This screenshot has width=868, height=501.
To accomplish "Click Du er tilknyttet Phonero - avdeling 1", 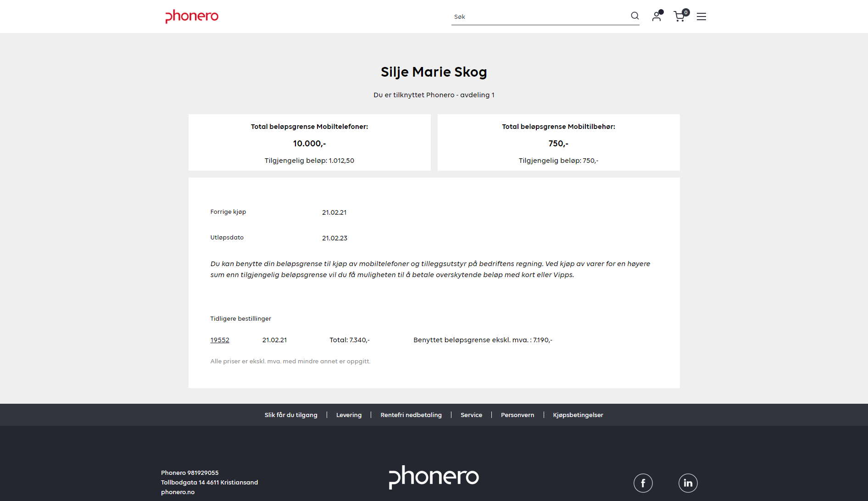I will [434, 95].
